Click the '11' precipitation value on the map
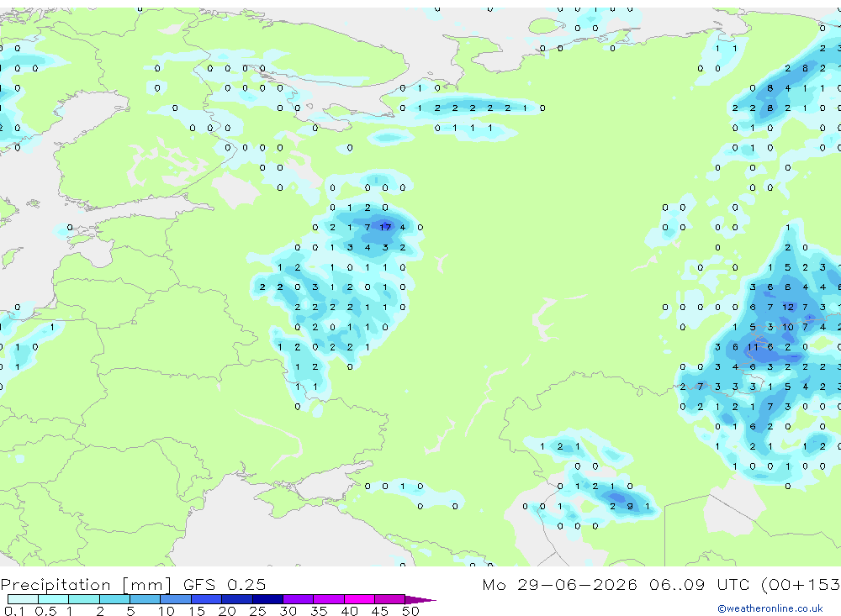 753,347
